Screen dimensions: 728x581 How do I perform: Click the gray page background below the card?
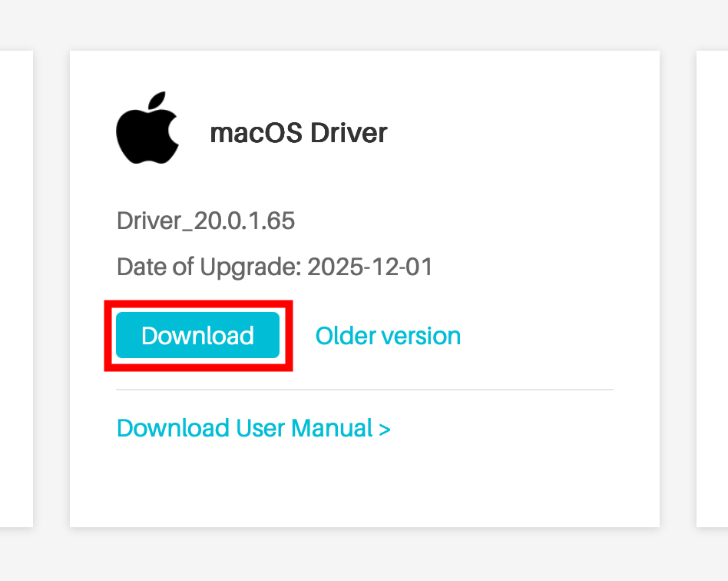(365, 555)
